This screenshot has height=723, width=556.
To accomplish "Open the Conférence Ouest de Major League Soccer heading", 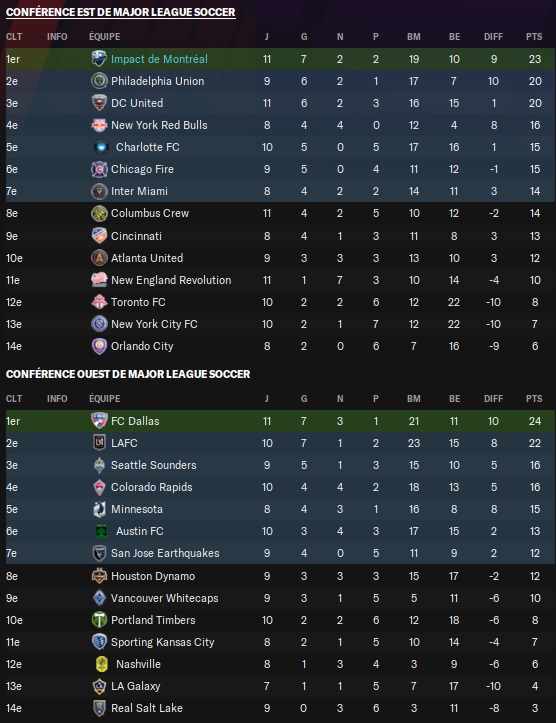I will point(128,374).
